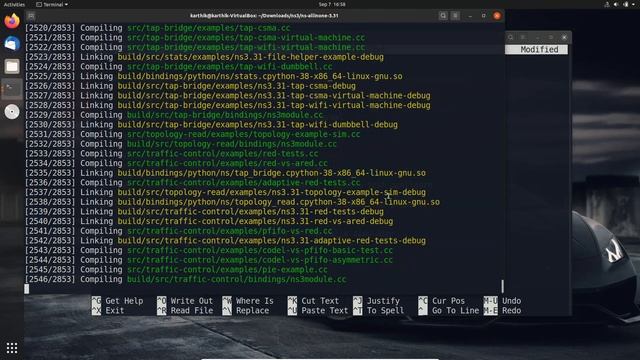The height and width of the screenshot is (360, 640).
Task: Click the Where Is nano shortcut
Action: pyautogui.click(x=248, y=301)
